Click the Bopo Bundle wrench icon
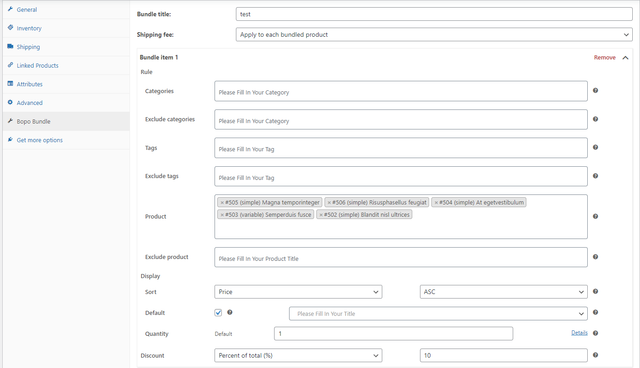Screen dimensions: 640x368 tap(10, 121)
